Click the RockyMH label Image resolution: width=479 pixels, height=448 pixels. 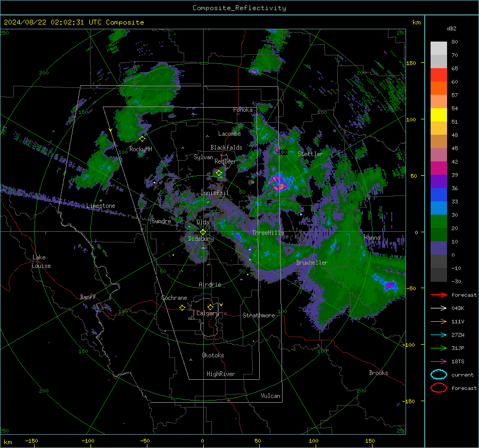click(x=141, y=149)
